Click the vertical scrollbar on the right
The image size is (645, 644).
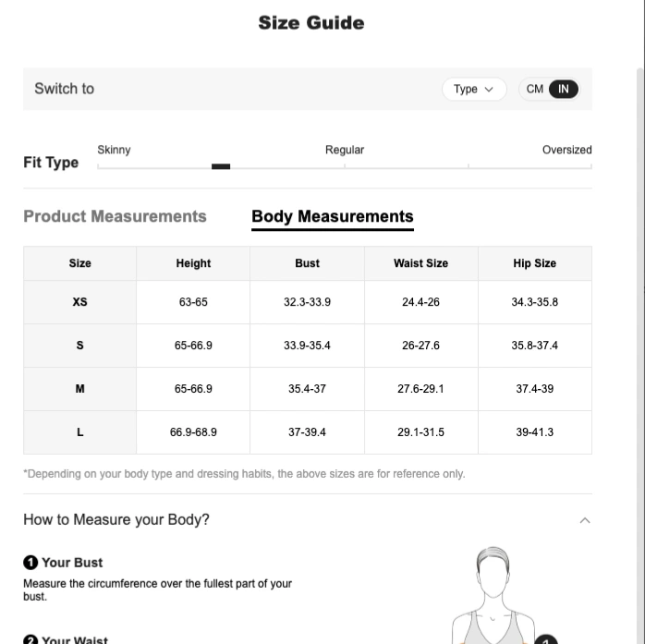tap(640, 354)
